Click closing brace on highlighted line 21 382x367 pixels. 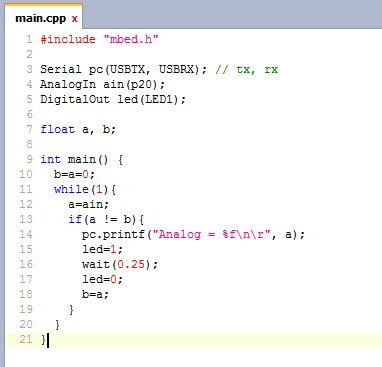click(43, 340)
